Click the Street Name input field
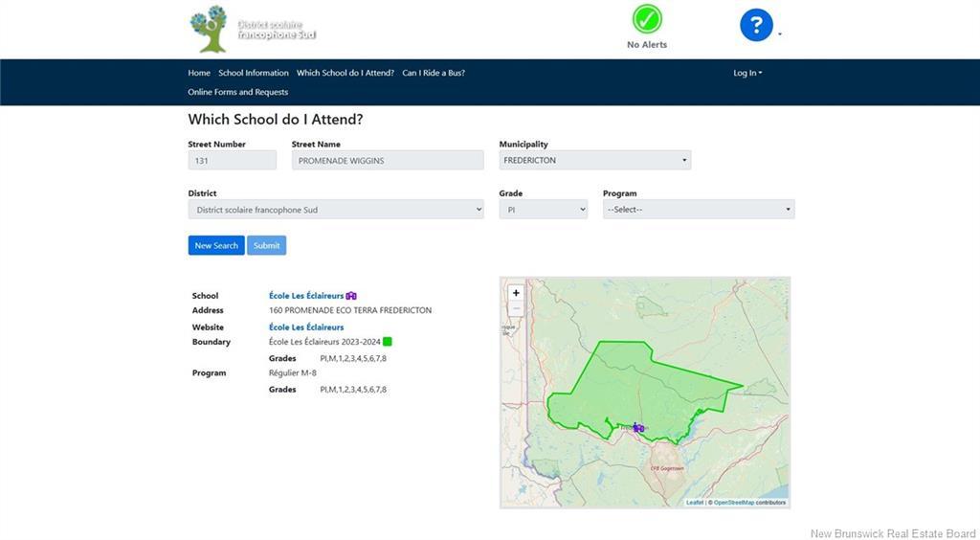 tap(388, 161)
